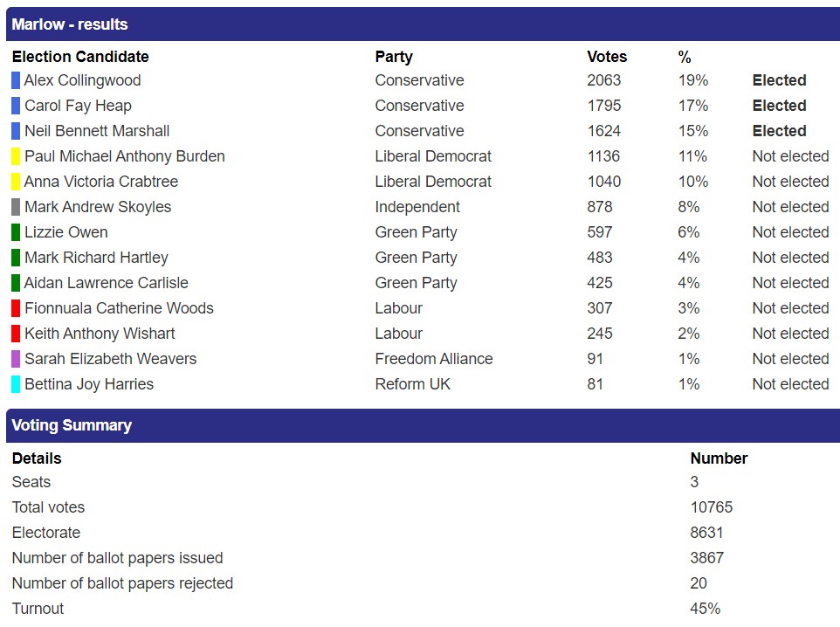Click the grey swatch beside Mark Andrew Skoyles
The image size is (840, 627).
(x=16, y=207)
